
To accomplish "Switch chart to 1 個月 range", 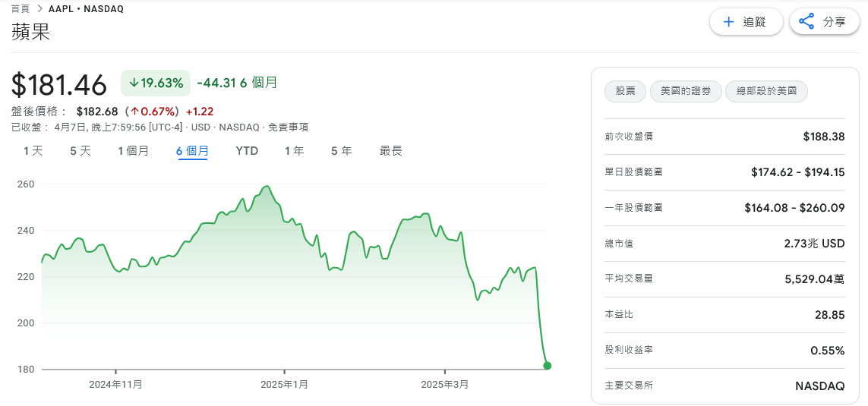I will click(x=134, y=150).
